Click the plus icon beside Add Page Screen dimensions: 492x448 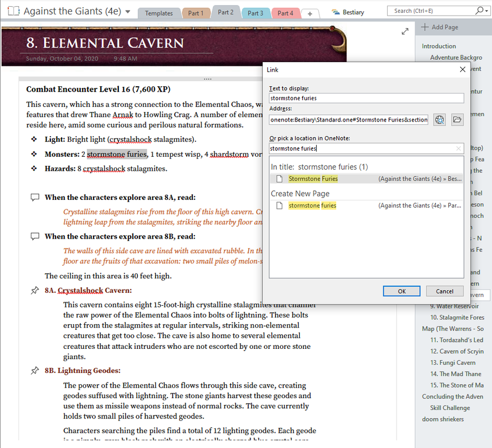(425, 27)
